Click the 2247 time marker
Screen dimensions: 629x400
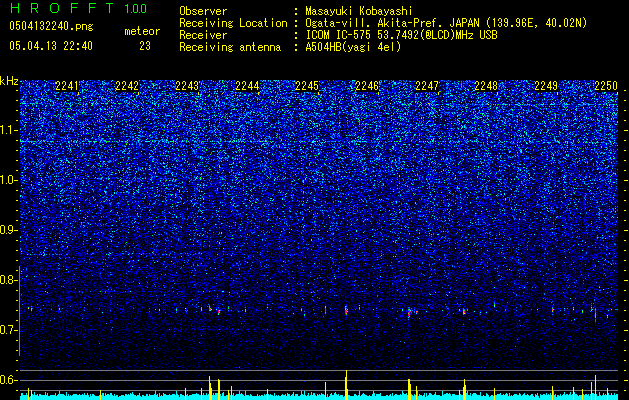[x=427, y=86]
